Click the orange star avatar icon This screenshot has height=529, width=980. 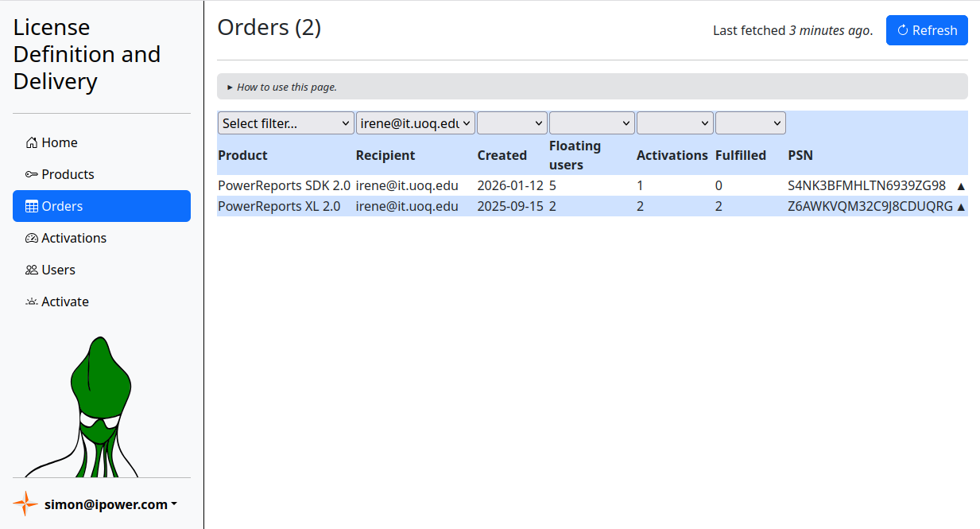coord(25,504)
